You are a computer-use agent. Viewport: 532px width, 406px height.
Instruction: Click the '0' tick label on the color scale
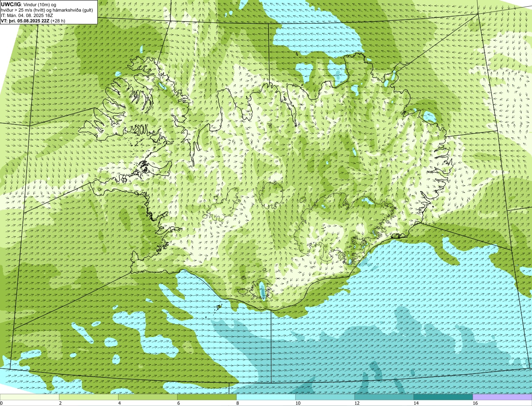(x=1, y=403)
